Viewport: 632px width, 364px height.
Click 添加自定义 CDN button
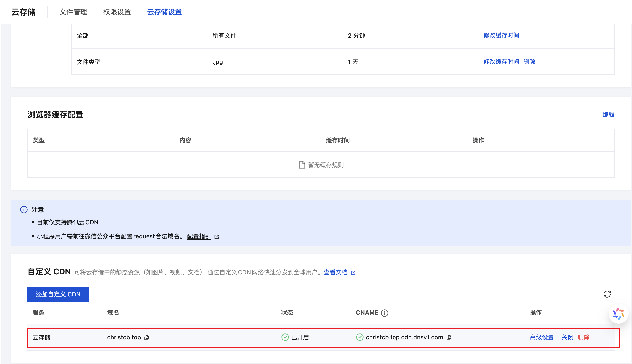point(58,294)
